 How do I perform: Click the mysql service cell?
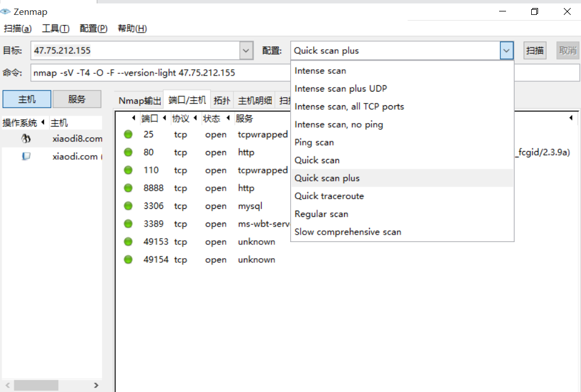coord(250,206)
